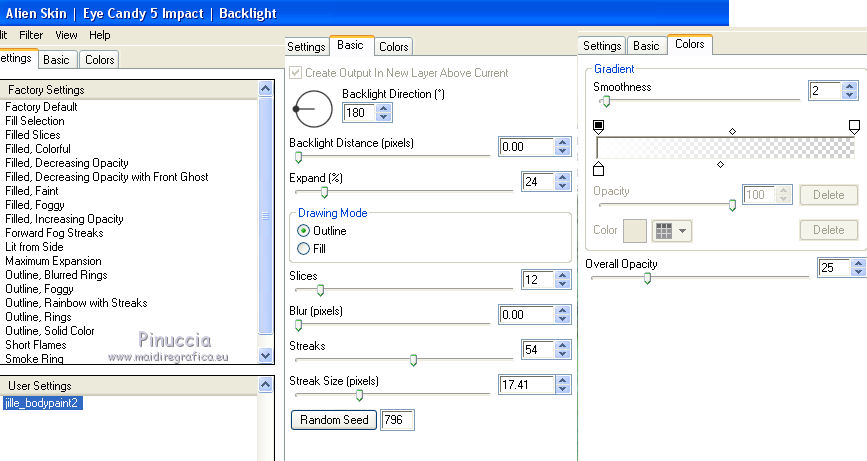The height and width of the screenshot is (461, 867).
Task: Click the Random Seed value field
Action: click(397, 420)
